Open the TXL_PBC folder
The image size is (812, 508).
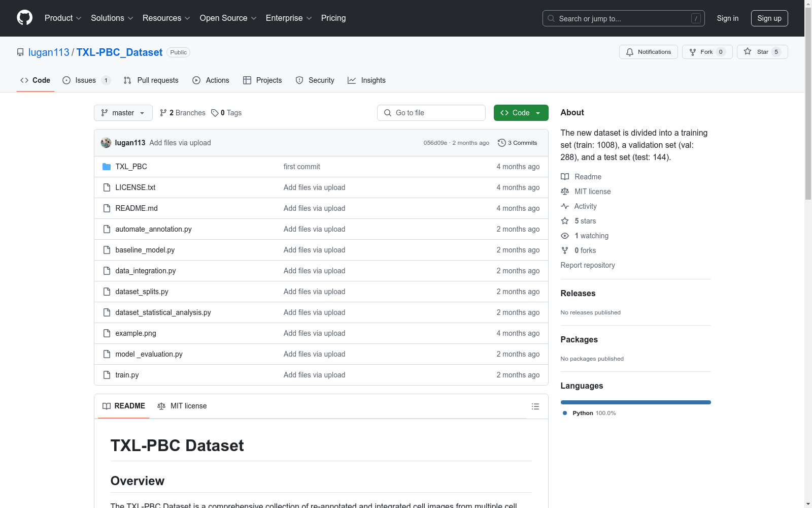pos(131,167)
